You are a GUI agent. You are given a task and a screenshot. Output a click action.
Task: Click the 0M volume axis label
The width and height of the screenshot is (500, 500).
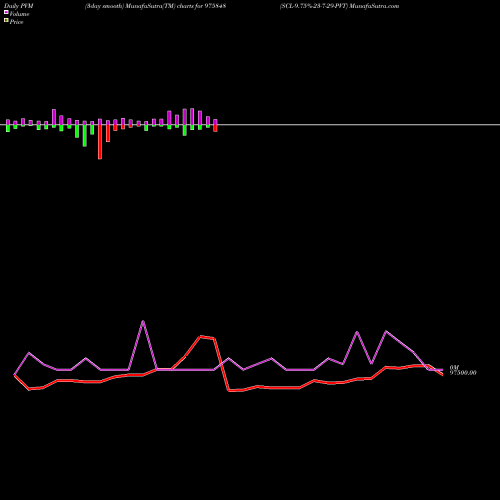tap(454, 368)
